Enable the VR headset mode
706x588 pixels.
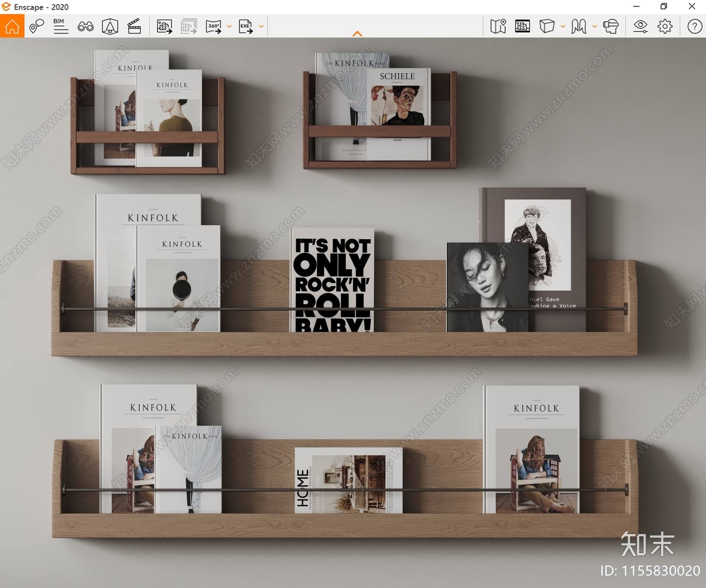click(x=611, y=26)
